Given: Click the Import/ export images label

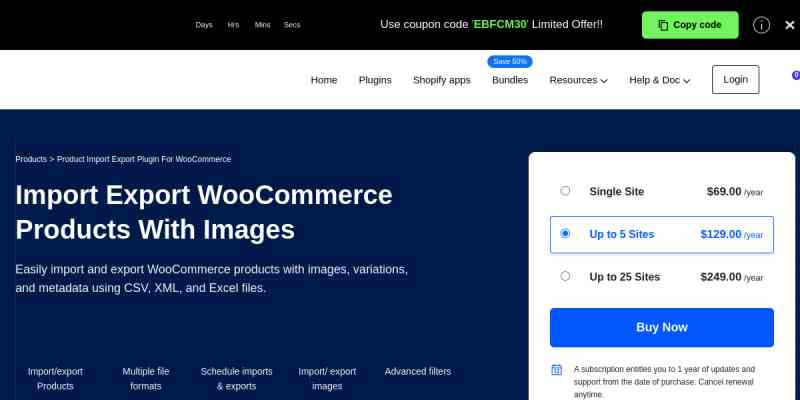Looking at the screenshot, I should point(327,379).
